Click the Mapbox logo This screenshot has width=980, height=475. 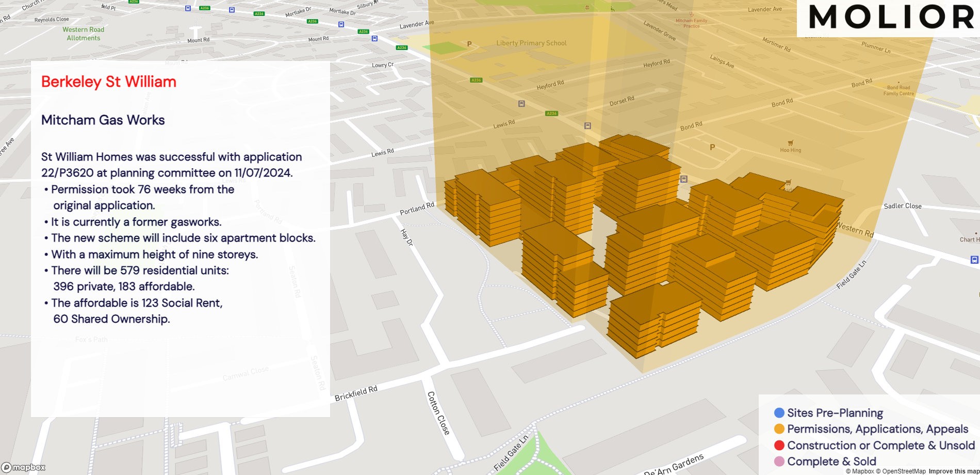click(23, 467)
